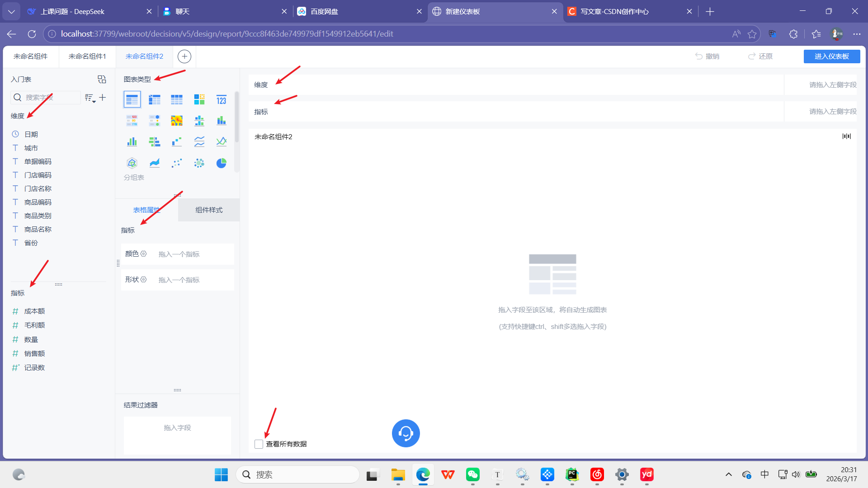
Task: Click the add field plus button
Action: pos(103,98)
